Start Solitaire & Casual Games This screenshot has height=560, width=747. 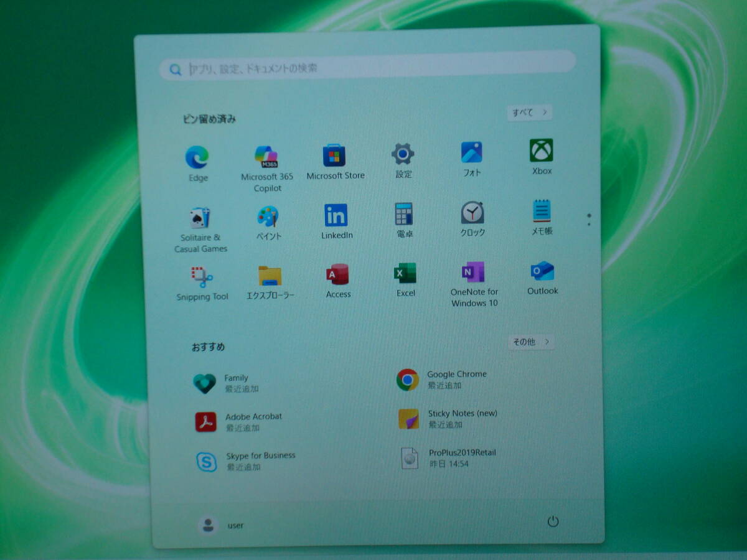coord(200,218)
